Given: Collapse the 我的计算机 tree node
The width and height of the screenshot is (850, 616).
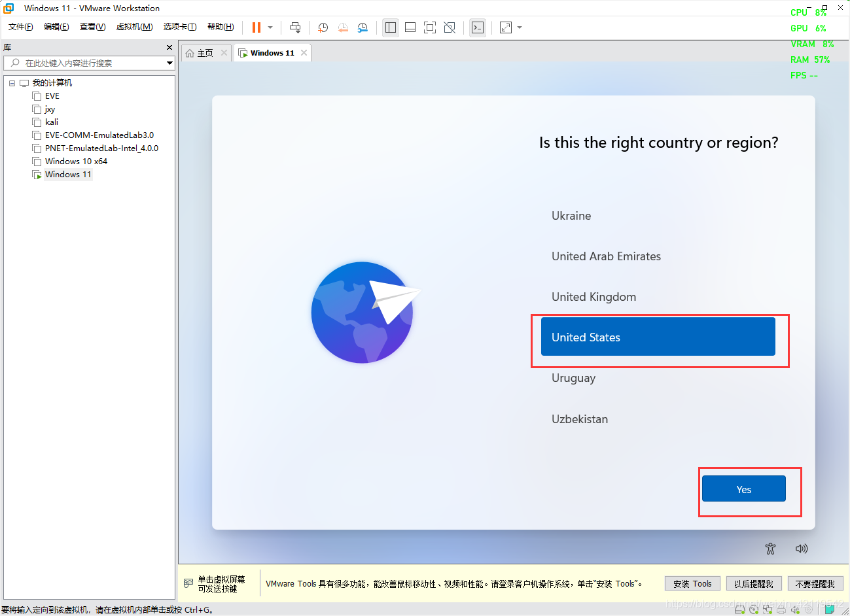Looking at the screenshot, I should (x=12, y=83).
